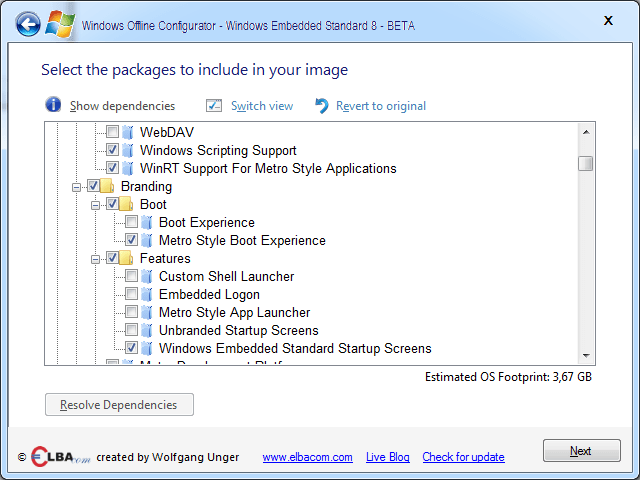Select the Unbranded Startup Screens label
This screenshot has height=480, width=640.
(238, 330)
